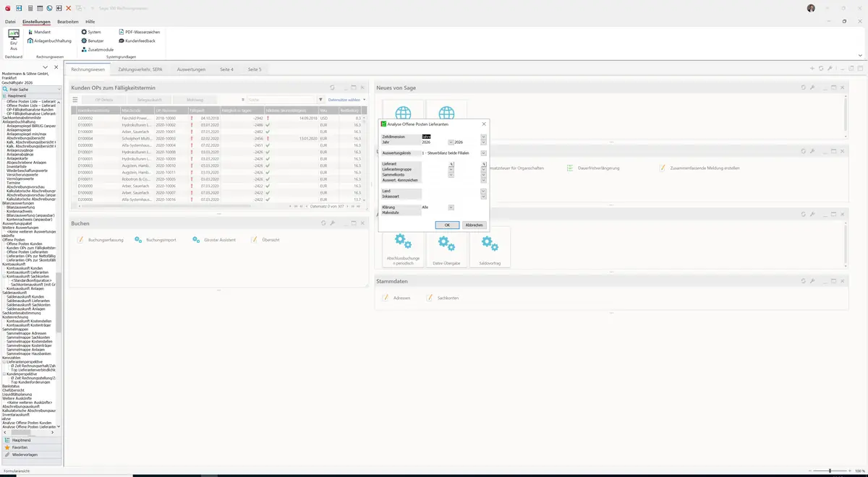Click the OP Details button

(x=104, y=100)
